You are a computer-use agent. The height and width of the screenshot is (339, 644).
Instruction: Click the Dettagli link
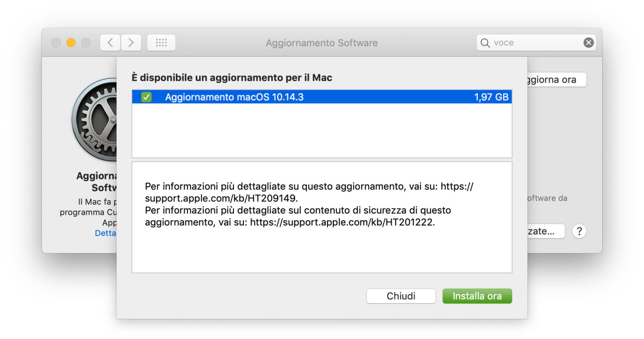tap(106, 233)
